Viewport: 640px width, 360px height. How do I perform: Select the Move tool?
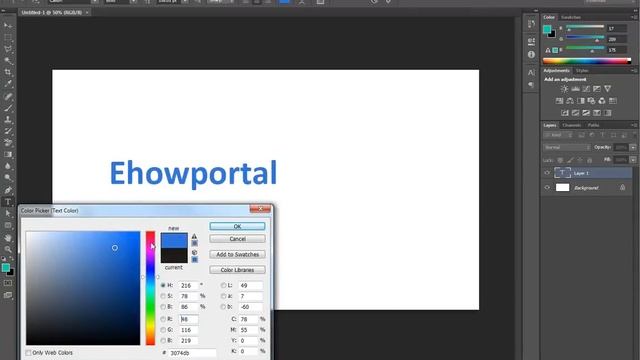pyautogui.click(x=8, y=25)
